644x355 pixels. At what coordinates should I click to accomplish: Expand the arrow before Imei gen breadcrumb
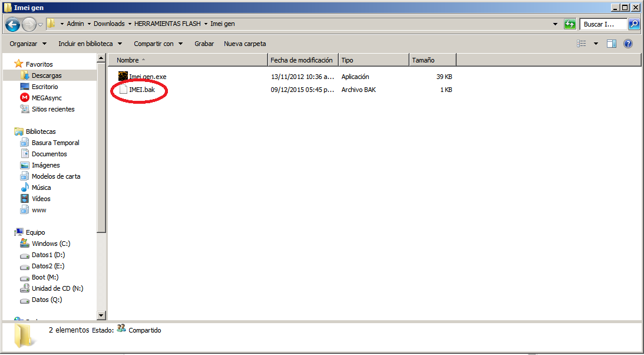click(x=206, y=24)
